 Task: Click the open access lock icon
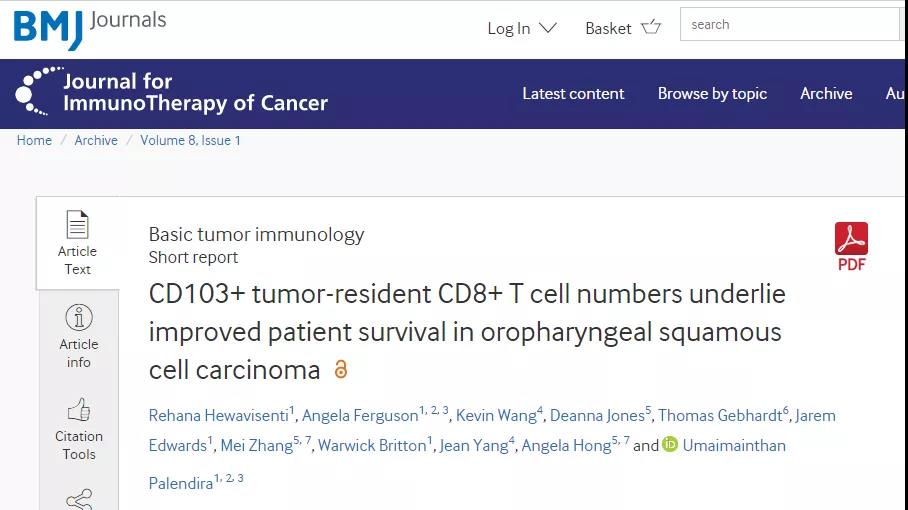pos(341,369)
